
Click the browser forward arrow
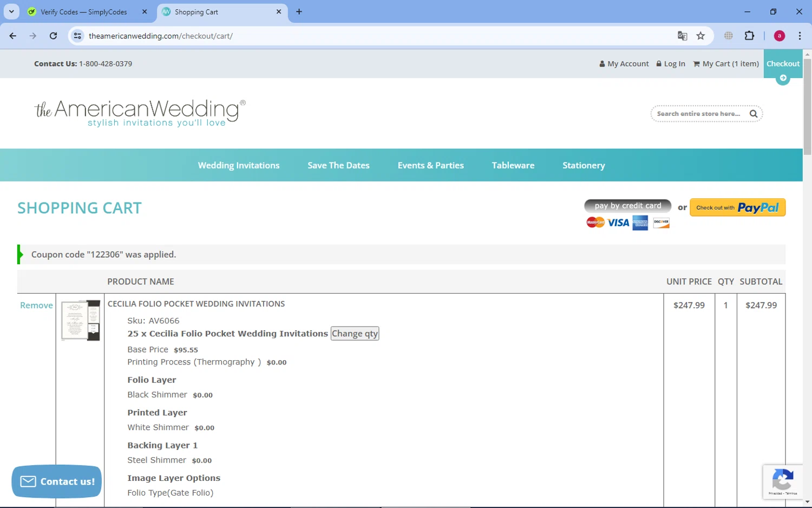coord(33,36)
